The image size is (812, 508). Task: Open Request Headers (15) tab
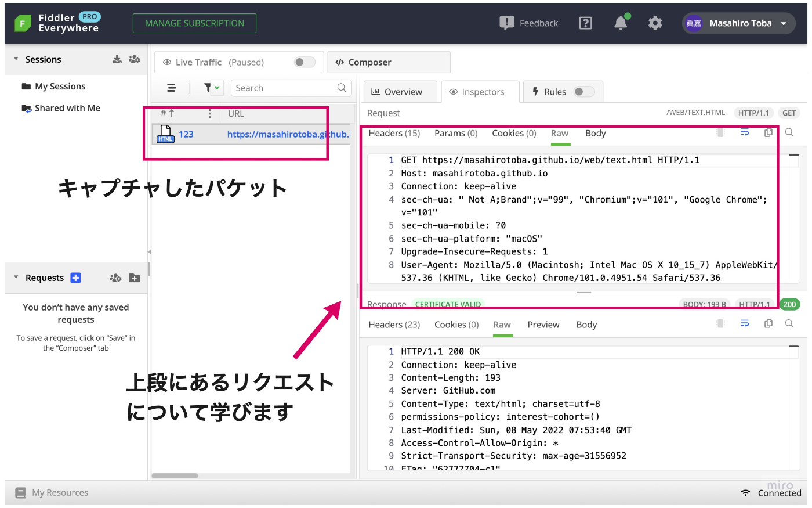coord(394,133)
